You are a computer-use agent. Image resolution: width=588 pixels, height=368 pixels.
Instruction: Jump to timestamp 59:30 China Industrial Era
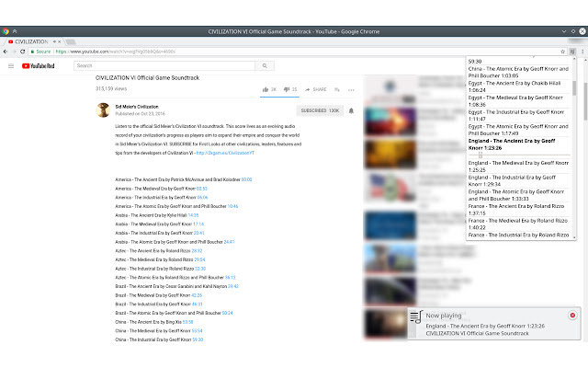[x=198, y=339]
